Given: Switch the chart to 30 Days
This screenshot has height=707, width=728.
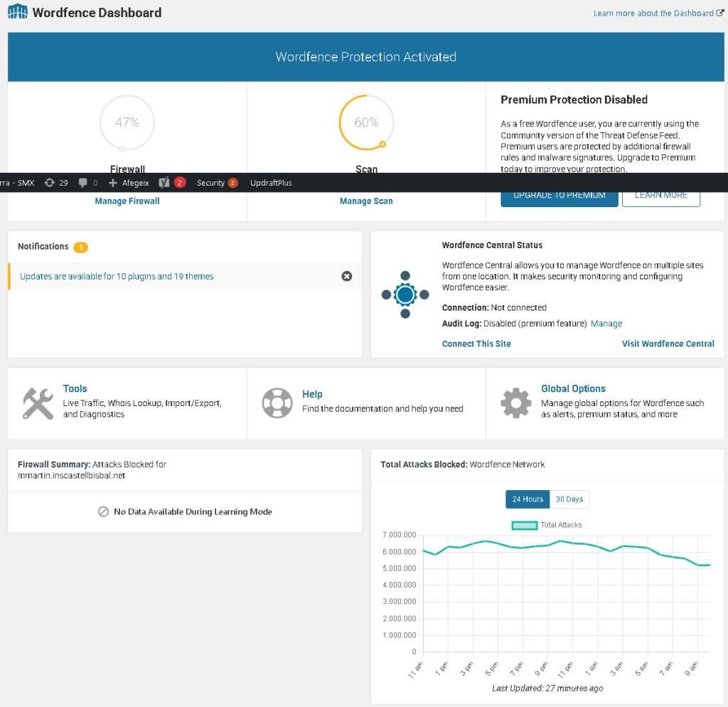Looking at the screenshot, I should point(569,499).
